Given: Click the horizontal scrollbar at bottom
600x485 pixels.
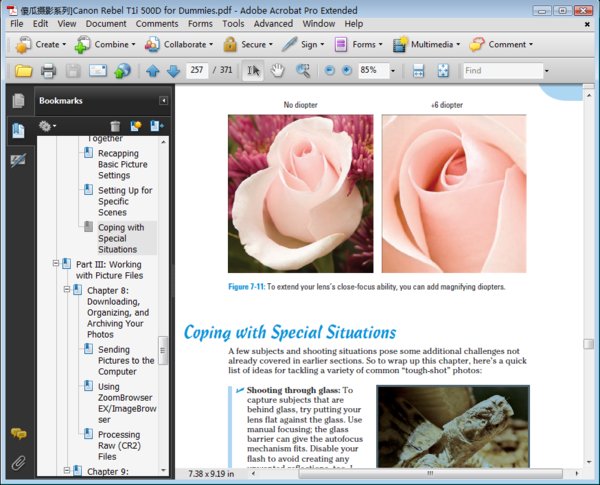Looking at the screenshot, I should click(x=430, y=474).
